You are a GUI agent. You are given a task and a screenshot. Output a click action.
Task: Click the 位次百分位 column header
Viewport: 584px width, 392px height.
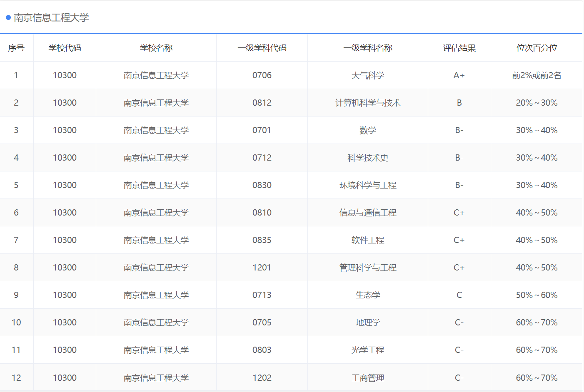pos(537,48)
